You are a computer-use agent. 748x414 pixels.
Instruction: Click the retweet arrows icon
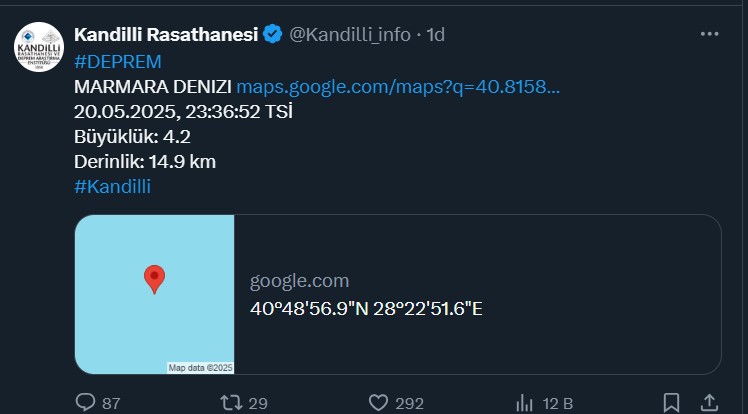click(231, 403)
